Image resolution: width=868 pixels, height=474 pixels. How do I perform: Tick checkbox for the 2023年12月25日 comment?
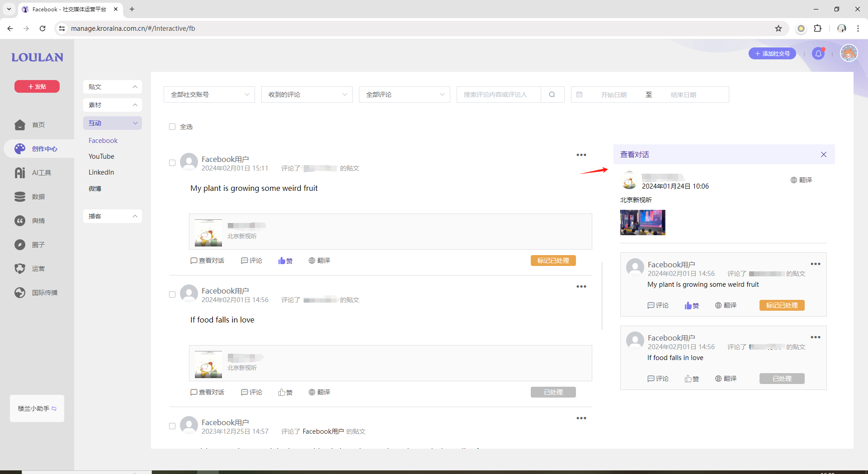pyautogui.click(x=172, y=426)
